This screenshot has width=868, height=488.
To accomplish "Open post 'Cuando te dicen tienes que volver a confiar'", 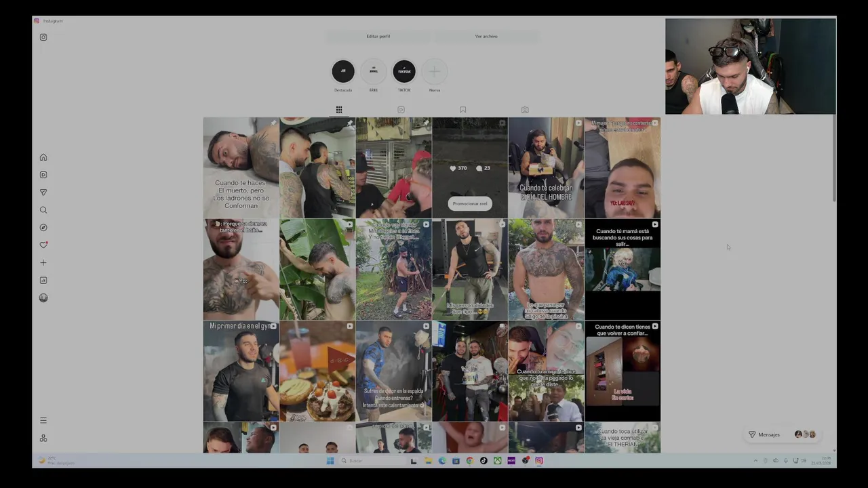I will tap(623, 371).
